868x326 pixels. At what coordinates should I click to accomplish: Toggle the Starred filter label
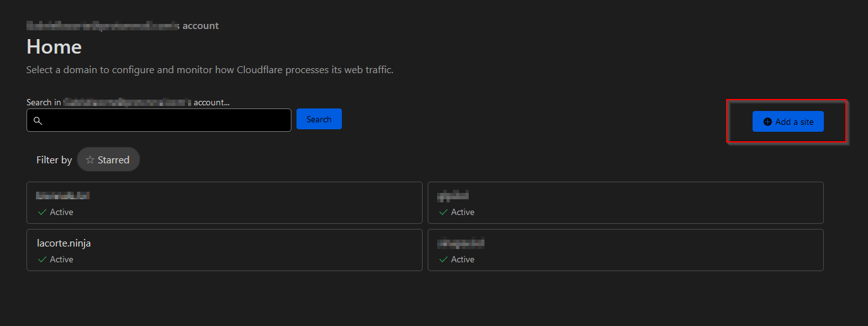(x=114, y=160)
